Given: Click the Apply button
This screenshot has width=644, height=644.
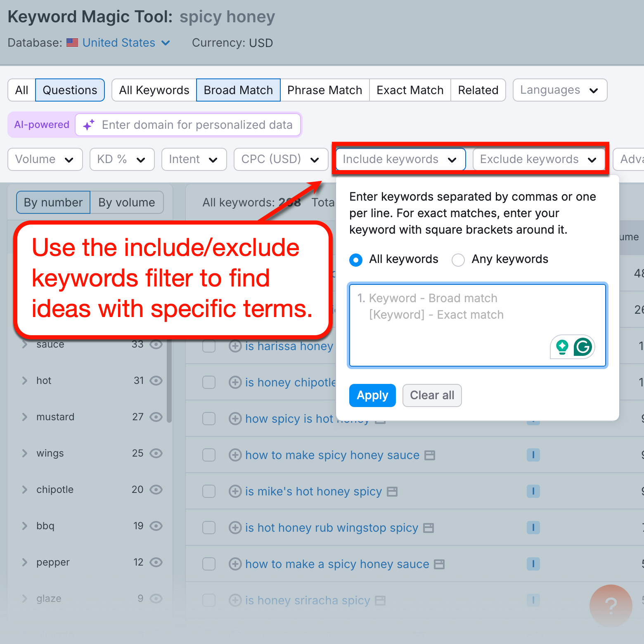Looking at the screenshot, I should click(372, 395).
